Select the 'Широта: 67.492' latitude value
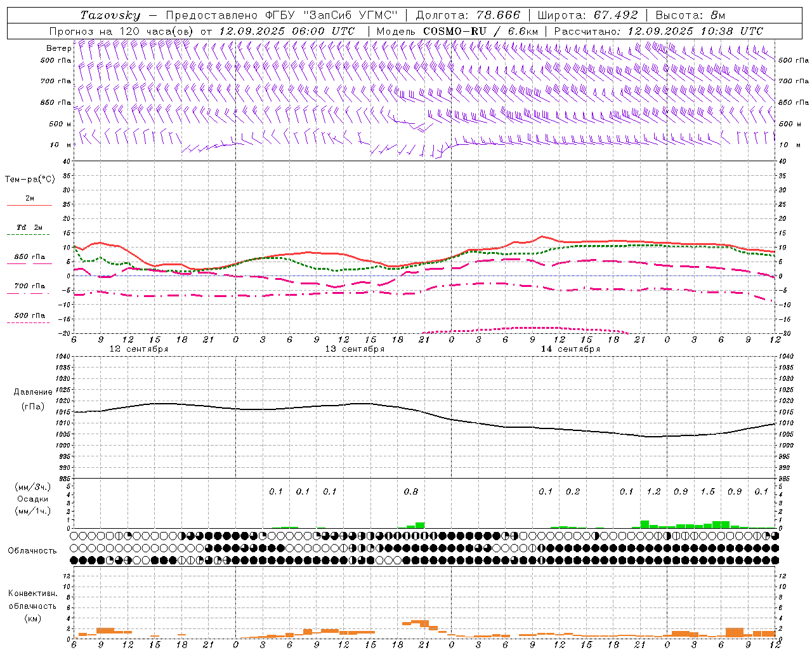812x650 pixels. (587, 15)
